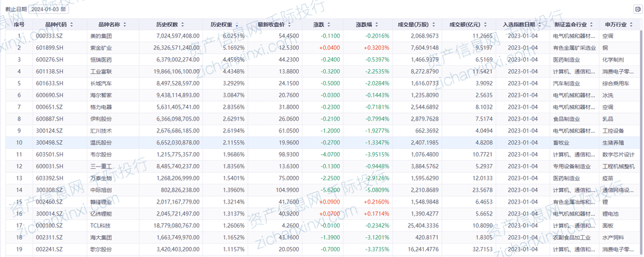Click change value +0.0900
The height and width of the screenshot is (257, 644).
click(330, 202)
